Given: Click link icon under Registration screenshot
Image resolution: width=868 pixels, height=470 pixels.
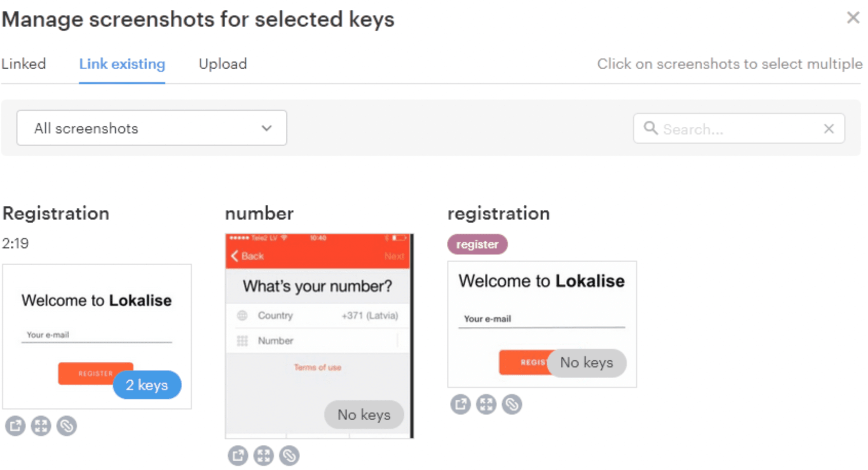Looking at the screenshot, I should click(x=67, y=426).
